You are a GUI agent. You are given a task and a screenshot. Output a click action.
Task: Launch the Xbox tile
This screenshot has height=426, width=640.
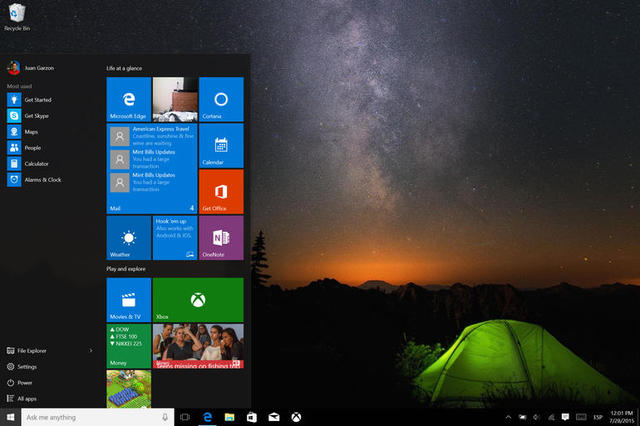coord(198,300)
